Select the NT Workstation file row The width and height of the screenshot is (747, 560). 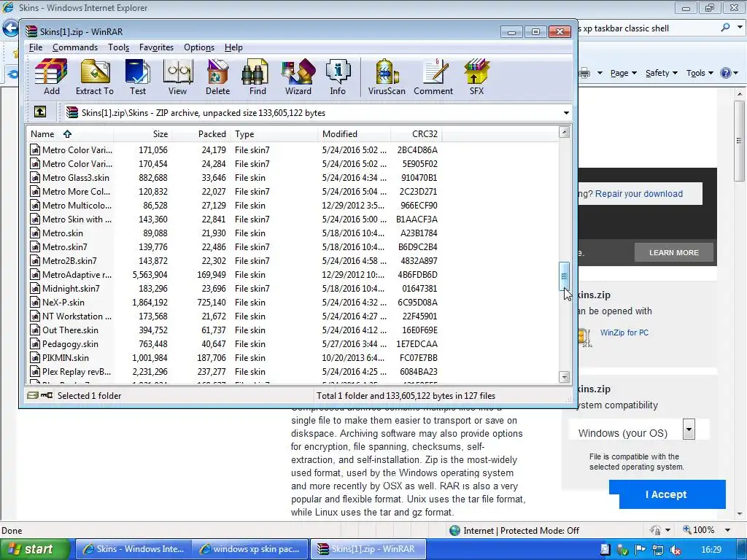tap(233, 316)
